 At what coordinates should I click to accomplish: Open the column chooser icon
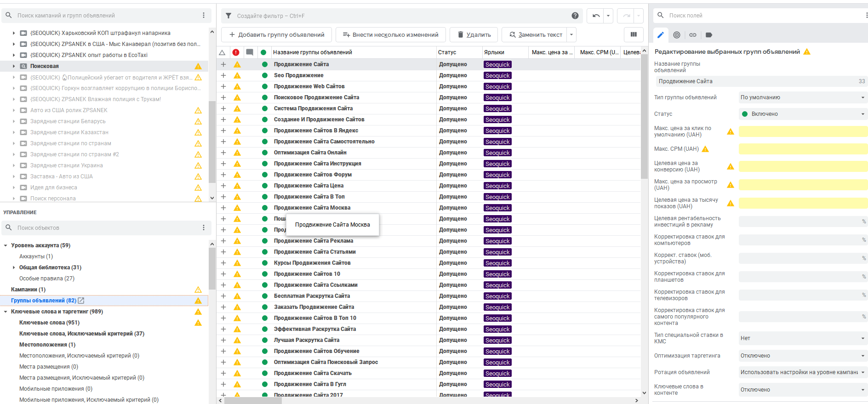[x=633, y=34]
